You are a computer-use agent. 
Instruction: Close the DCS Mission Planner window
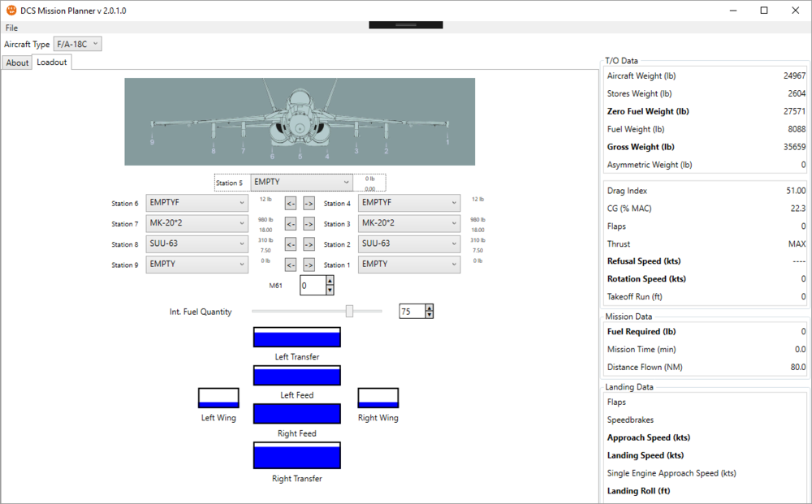click(796, 11)
